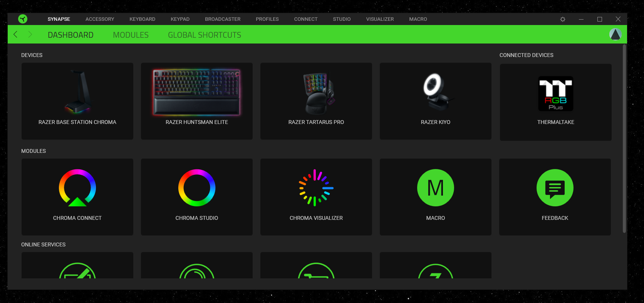The height and width of the screenshot is (303, 644).
Task: Select the Modules sub-tab
Action: 131,35
